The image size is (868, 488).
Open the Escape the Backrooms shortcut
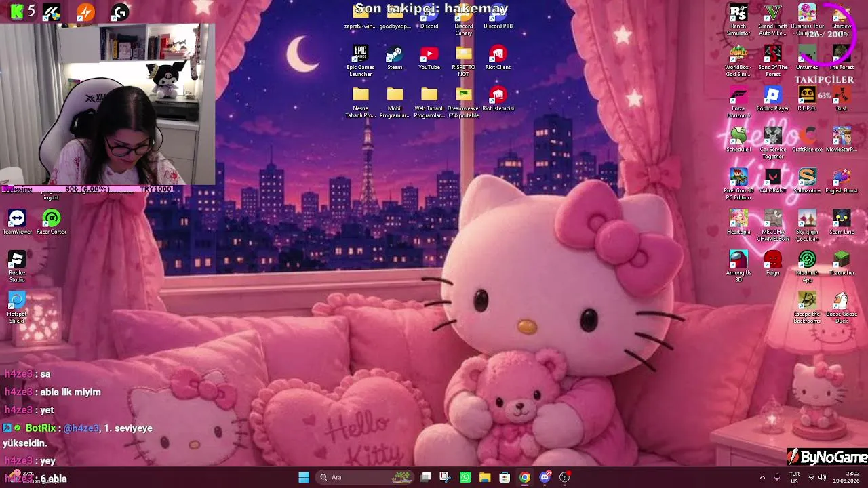pyautogui.click(x=807, y=308)
